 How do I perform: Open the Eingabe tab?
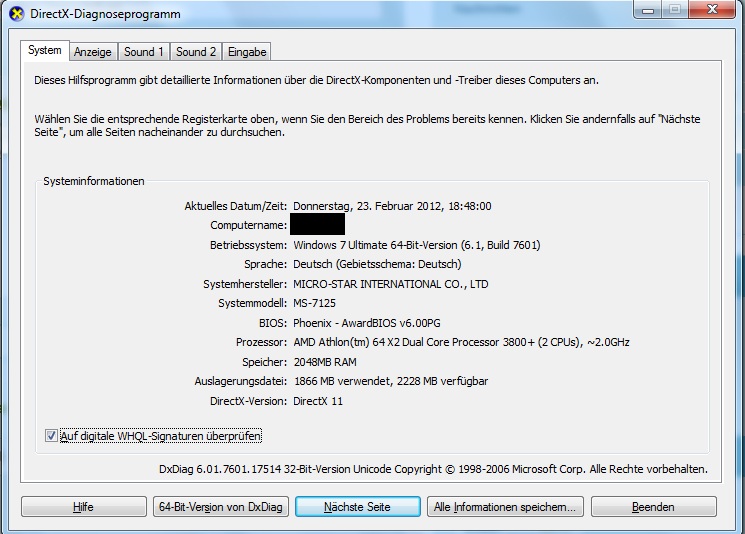(247, 52)
